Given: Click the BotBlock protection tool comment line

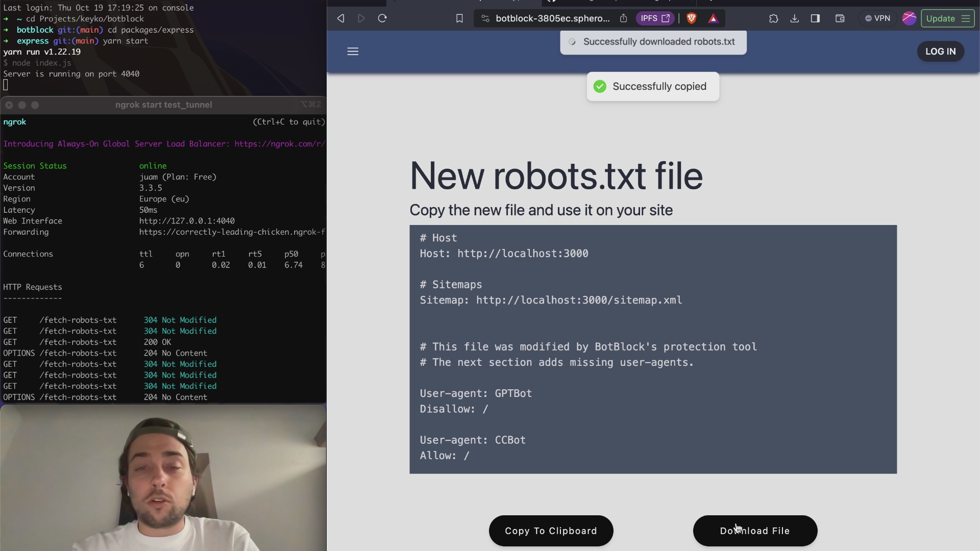Looking at the screenshot, I should coord(588,347).
